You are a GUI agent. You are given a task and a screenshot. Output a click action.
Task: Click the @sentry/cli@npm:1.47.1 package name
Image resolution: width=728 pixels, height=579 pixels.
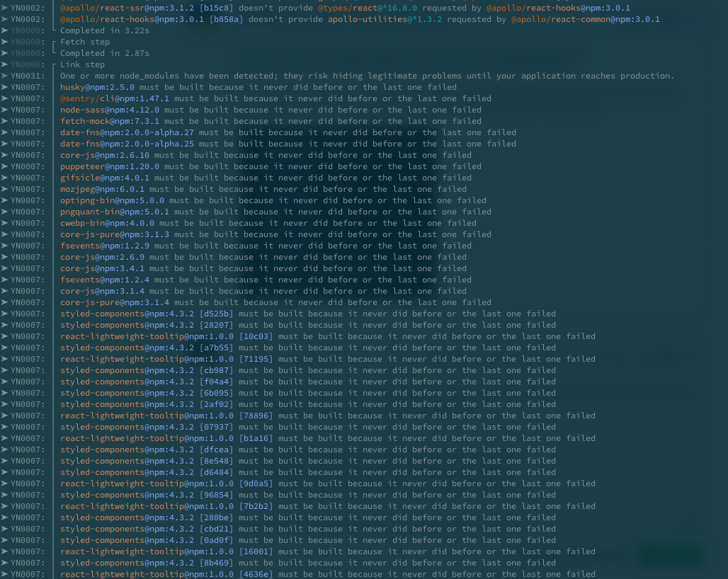pos(115,98)
